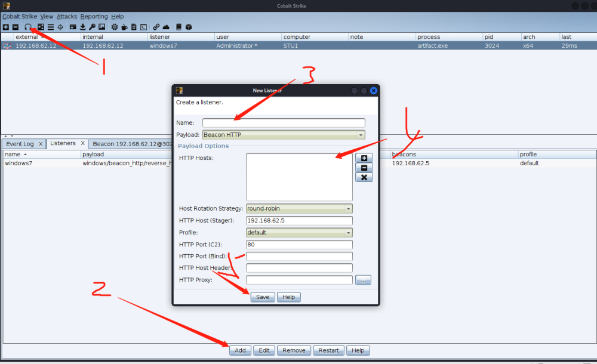Click the minus icon beside HTTP Hosts
The height and width of the screenshot is (364, 597).
pyautogui.click(x=364, y=168)
